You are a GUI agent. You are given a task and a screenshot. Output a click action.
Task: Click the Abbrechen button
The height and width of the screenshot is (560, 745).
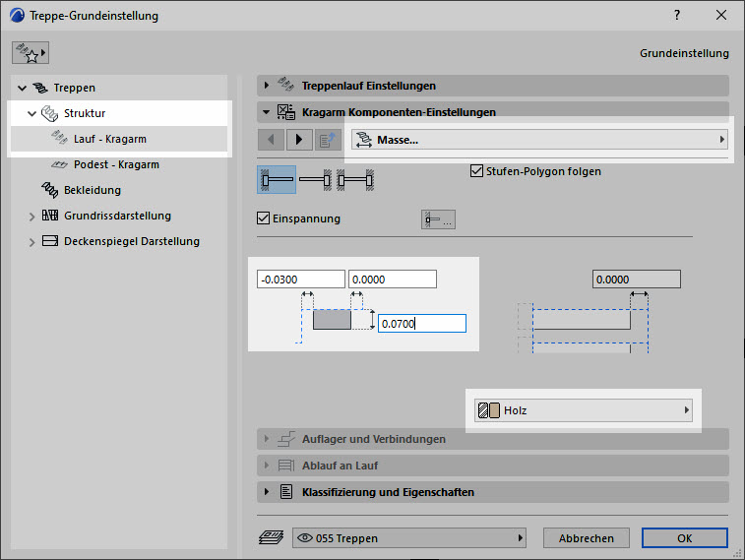[586, 538]
